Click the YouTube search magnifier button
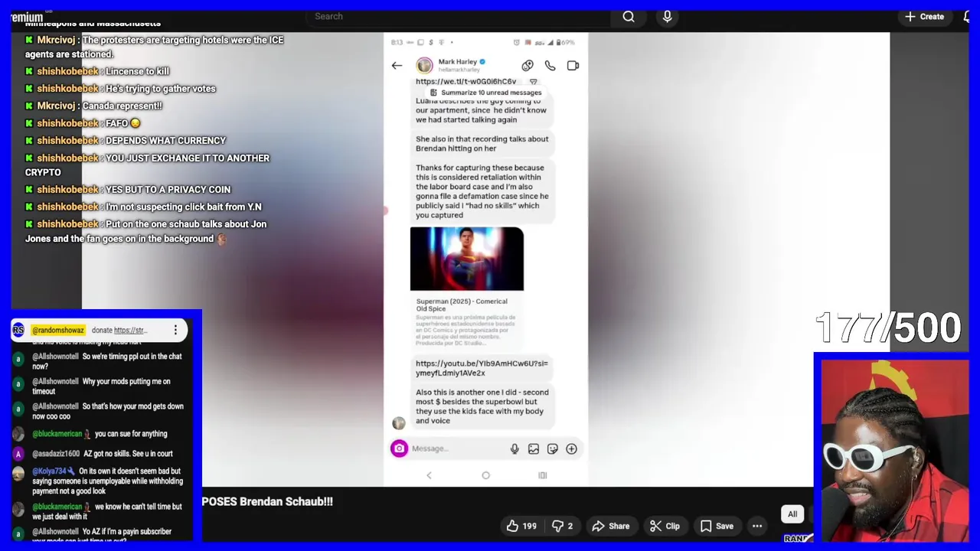The height and width of the screenshot is (551, 980). [629, 16]
